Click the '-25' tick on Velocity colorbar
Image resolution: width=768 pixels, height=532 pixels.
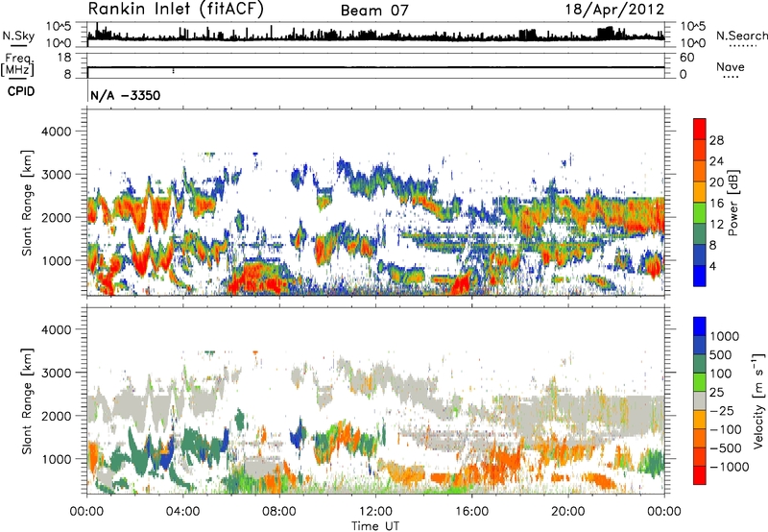721,410
